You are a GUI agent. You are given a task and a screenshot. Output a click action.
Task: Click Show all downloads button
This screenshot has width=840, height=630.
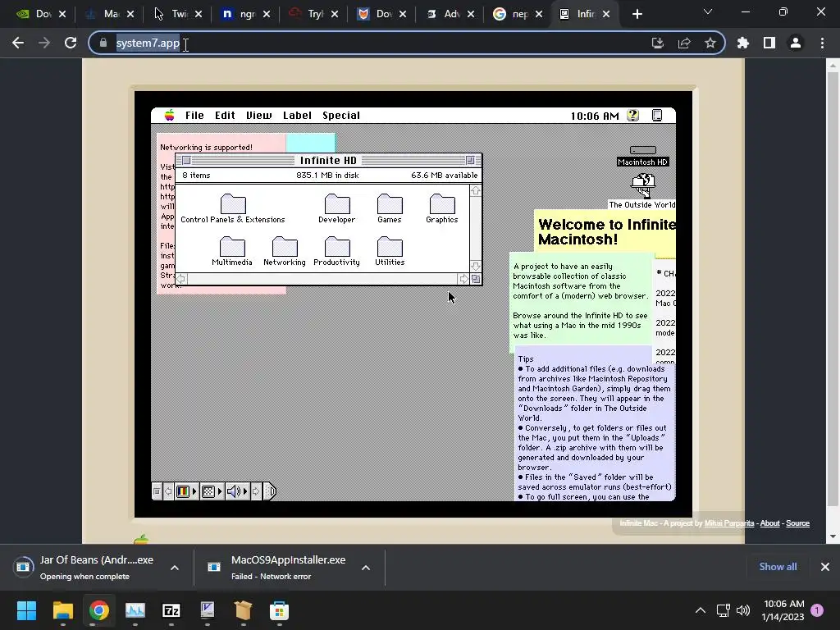pyautogui.click(x=778, y=567)
